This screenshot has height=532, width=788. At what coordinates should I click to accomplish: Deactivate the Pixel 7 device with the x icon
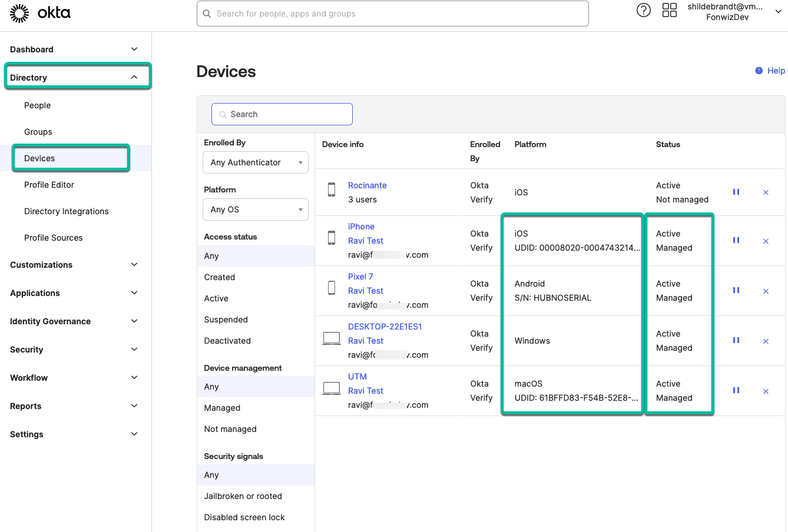[766, 290]
